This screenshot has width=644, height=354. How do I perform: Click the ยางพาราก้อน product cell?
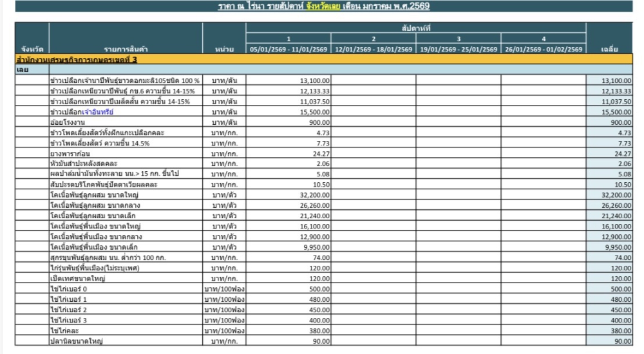tap(126, 153)
